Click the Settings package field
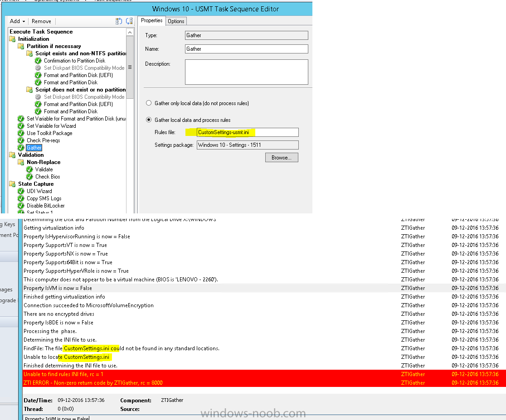Screen dimensions: 506x420 [x=248, y=145]
